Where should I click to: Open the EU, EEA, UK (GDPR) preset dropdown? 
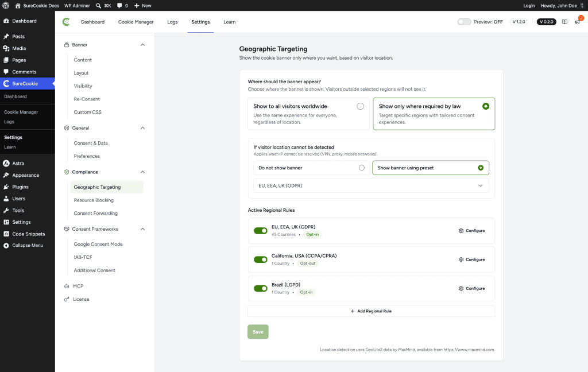pos(371,185)
